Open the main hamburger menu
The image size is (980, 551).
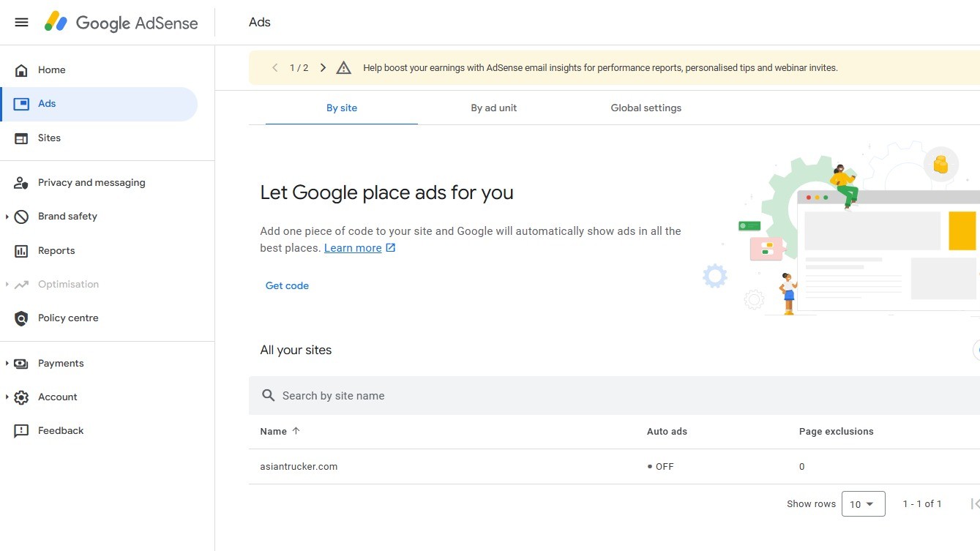[21, 22]
